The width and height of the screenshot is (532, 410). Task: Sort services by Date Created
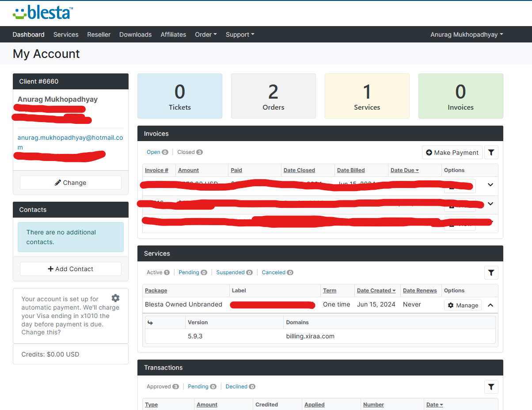pyautogui.click(x=376, y=291)
